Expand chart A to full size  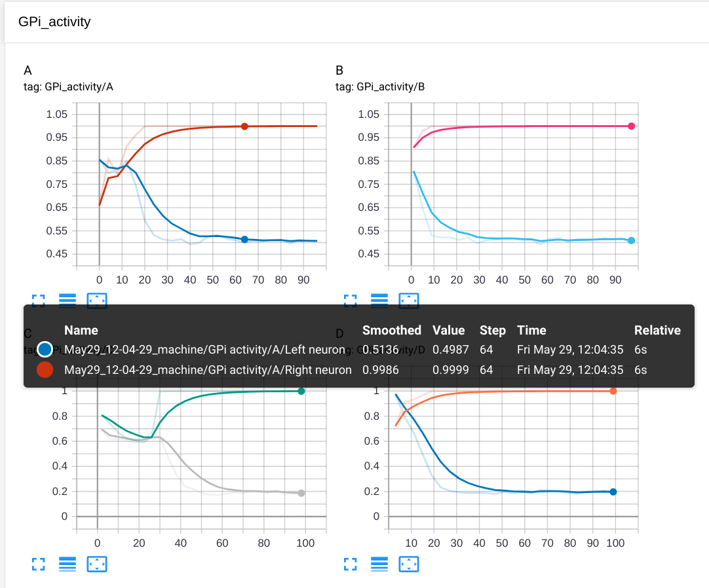click(x=38, y=301)
